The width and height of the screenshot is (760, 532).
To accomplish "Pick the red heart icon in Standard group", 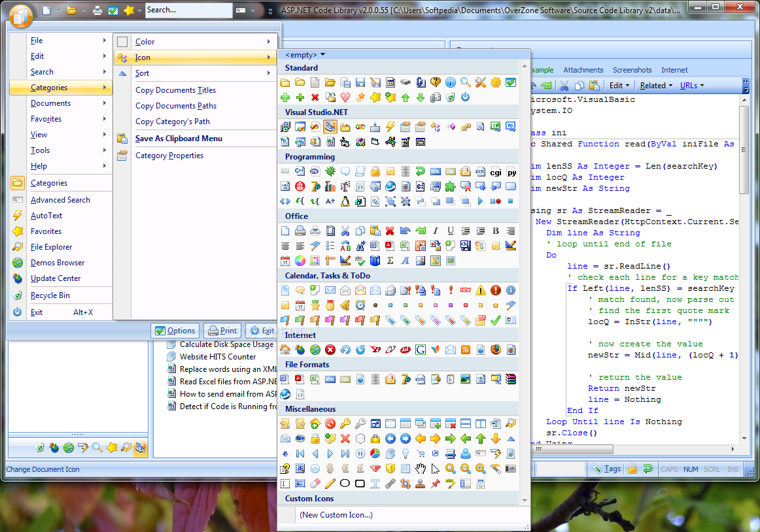I will point(345,97).
